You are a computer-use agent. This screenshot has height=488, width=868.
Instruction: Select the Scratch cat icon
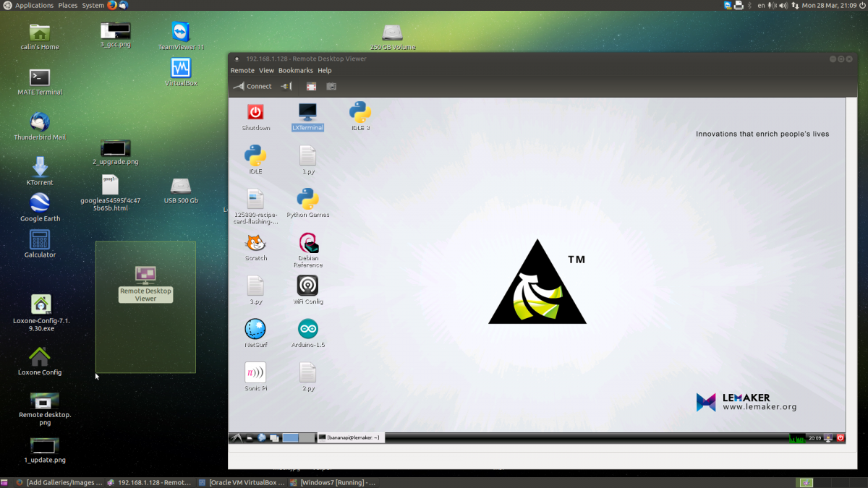pyautogui.click(x=255, y=244)
